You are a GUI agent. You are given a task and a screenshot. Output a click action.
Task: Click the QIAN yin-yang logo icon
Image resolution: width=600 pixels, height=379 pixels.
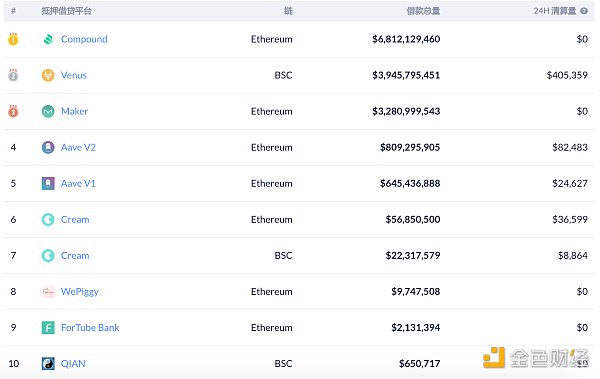point(48,364)
